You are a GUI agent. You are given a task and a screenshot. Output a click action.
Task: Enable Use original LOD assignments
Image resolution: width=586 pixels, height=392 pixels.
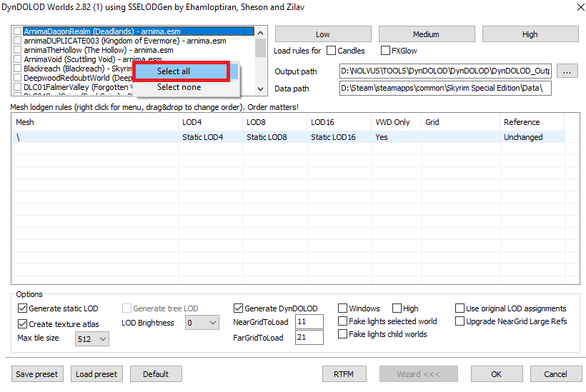(x=460, y=308)
